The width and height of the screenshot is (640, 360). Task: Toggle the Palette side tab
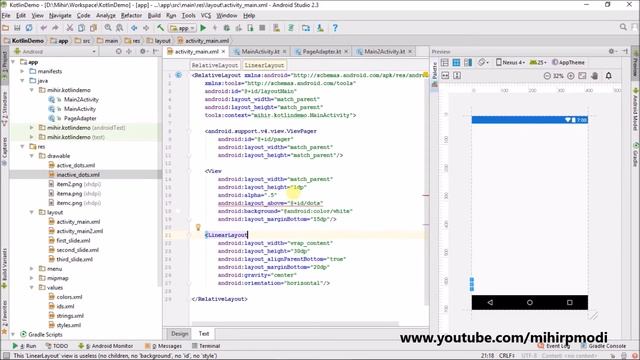(434, 74)
